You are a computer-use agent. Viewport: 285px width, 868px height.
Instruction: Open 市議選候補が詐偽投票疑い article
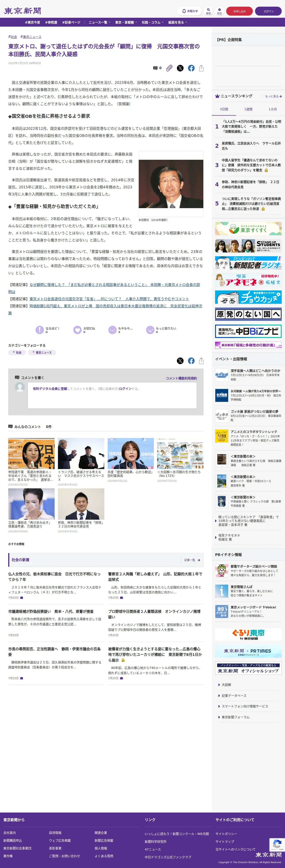51,612
